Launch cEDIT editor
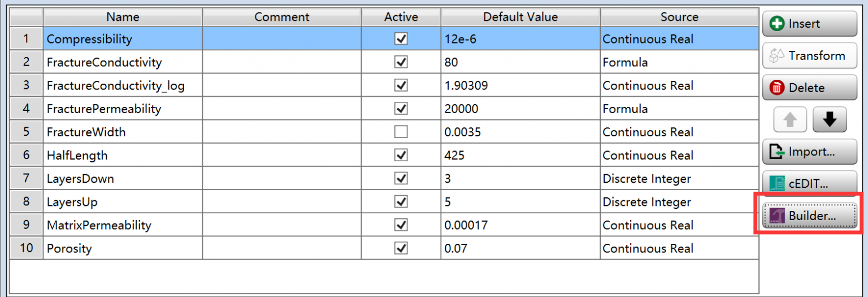Image resolution: width=868 pixels, height=297 pixels. pyautogui.click(x=809, y=183)
